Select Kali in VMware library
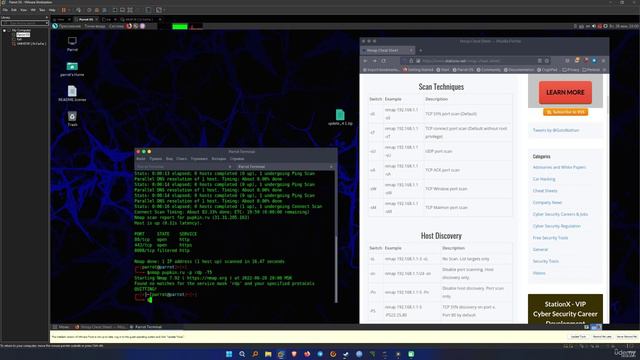 click(x=18, y=39)
